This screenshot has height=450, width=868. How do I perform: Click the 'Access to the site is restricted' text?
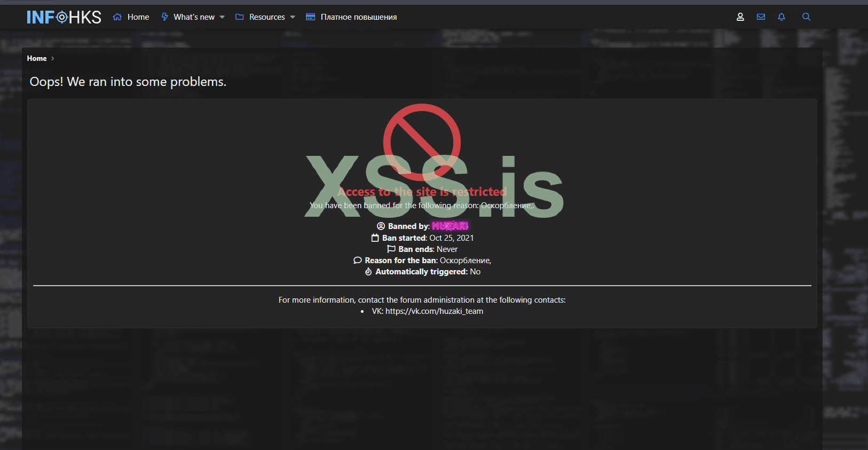(422, 192)
